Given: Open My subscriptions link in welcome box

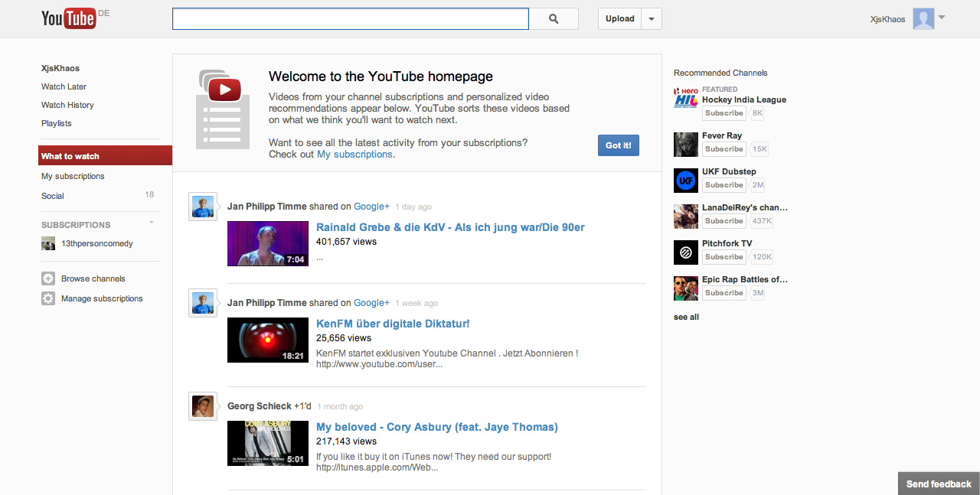Looking at the screenshot, I should [354, 154].
